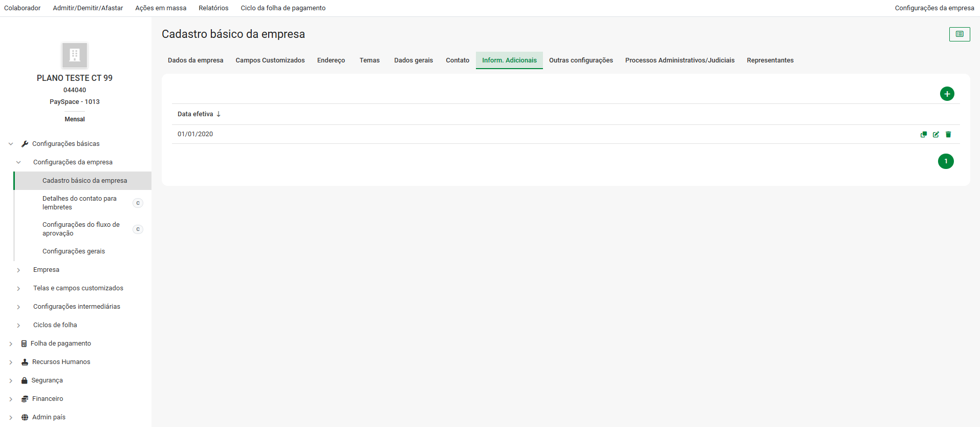Open the Relatórios top menu
The image size is (980, 427).
(x=213, y=8)
